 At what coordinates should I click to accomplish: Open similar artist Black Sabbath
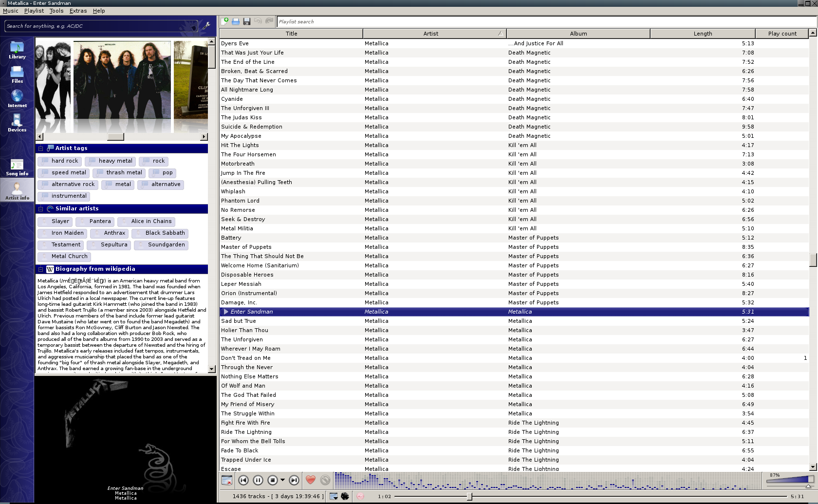point(160,233)
